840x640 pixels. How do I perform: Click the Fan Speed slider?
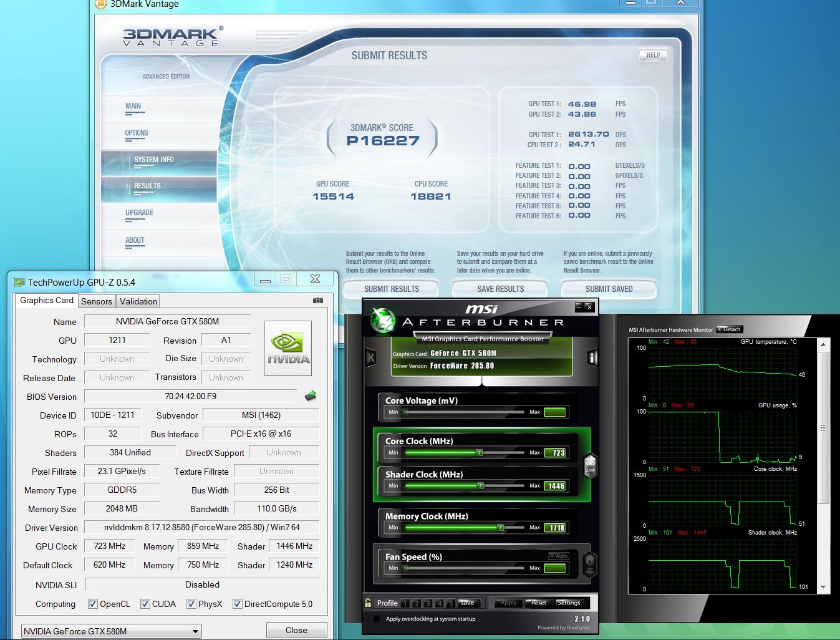tap(465, 568)
